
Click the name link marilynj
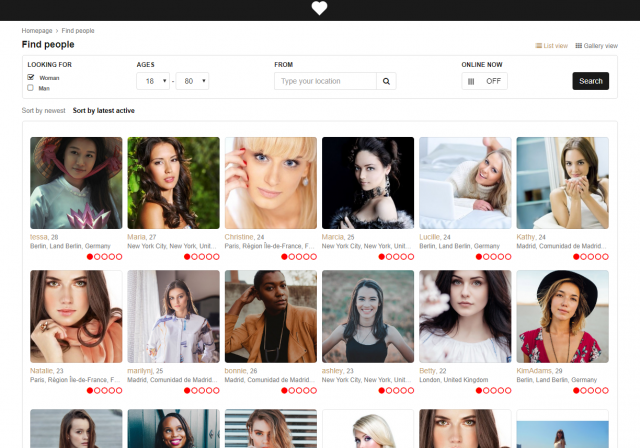pyautogui.click(x=140, y=371)
